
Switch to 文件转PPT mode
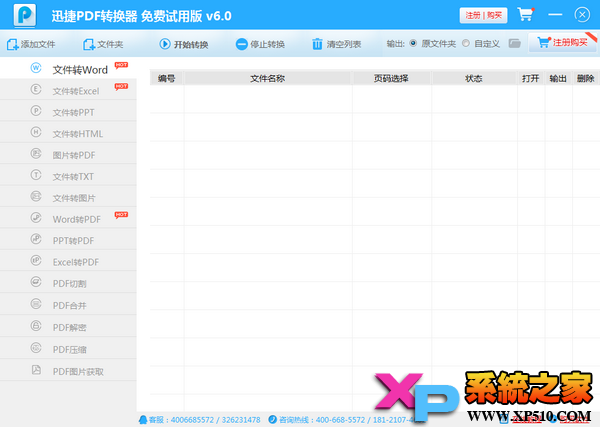[68, 111]
